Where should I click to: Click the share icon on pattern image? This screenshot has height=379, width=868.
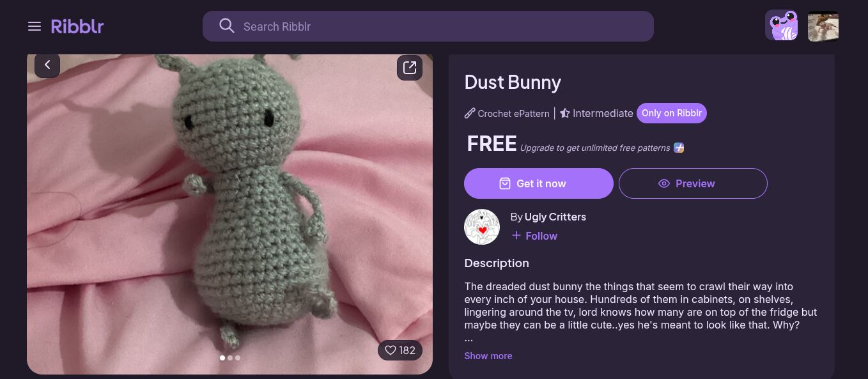[x=410, y=68]
